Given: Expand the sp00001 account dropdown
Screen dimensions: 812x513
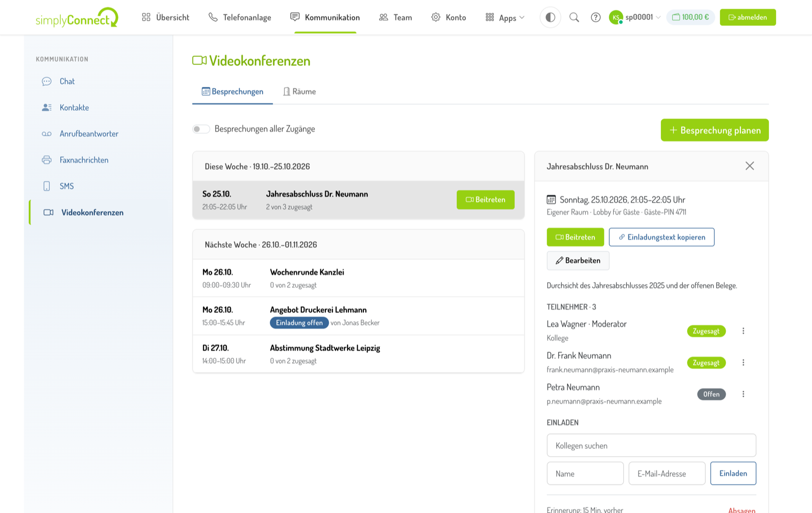Looking at the screenshot, I should 642,17.
